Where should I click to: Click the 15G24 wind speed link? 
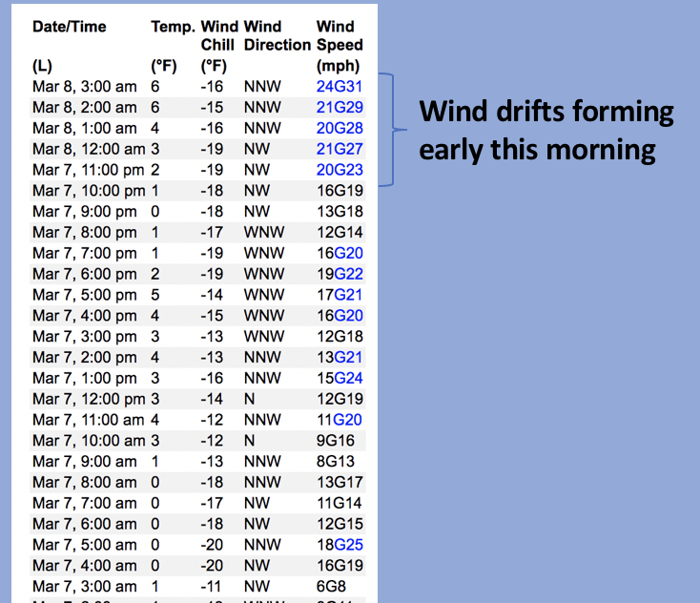(x=340, y=378)
